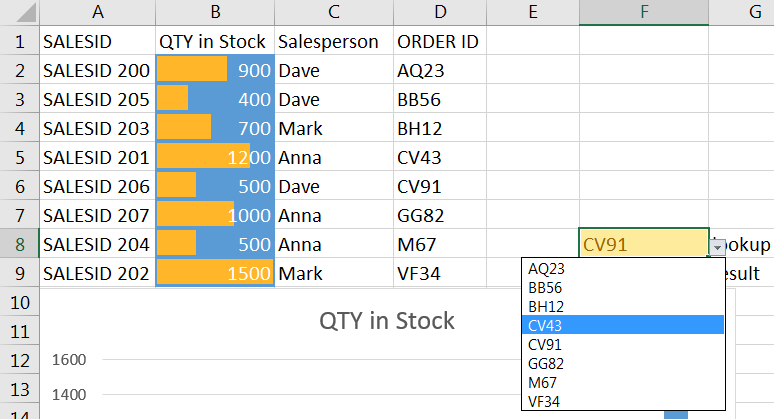Click the 1200 quantity data bar cell
774x419 pixels.
click(x=215, y=157)
